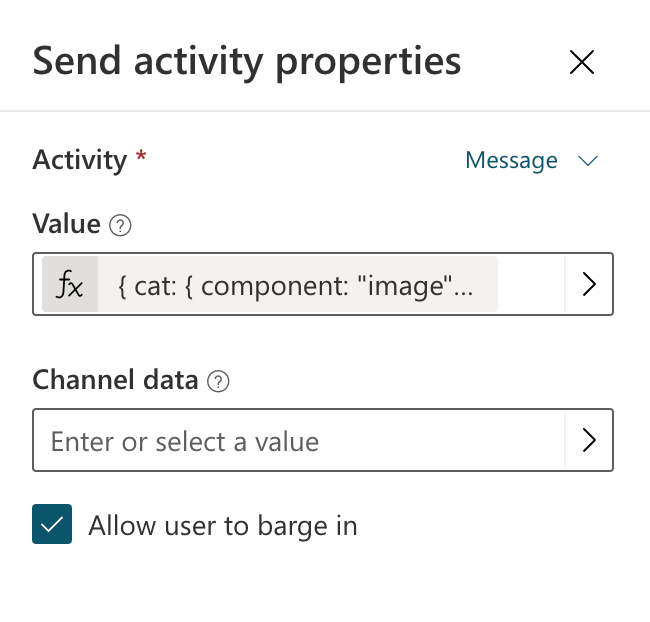The image size is (650, 622).
Task: Click the Allow user to barge in label
Action: click(x=223, y=526)
